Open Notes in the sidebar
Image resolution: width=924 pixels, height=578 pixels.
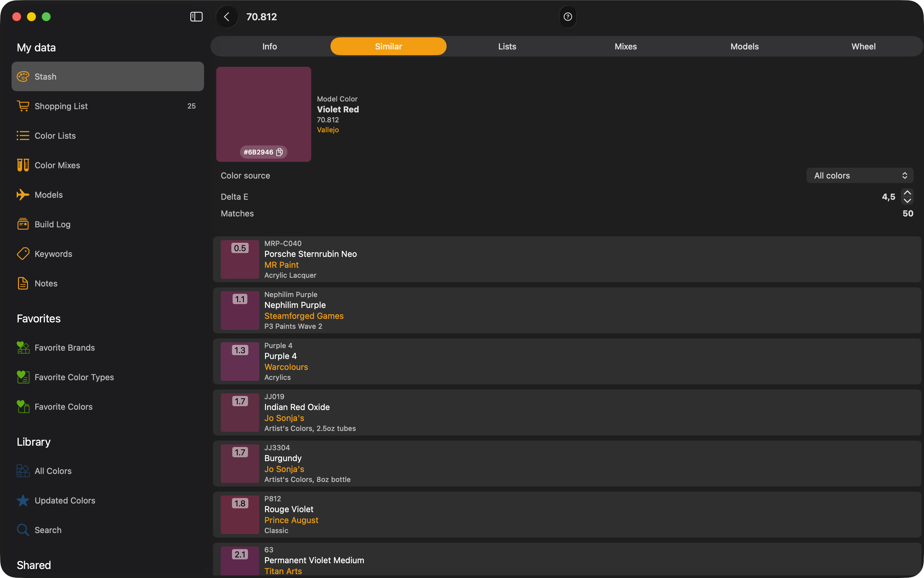tap(108, 283)
